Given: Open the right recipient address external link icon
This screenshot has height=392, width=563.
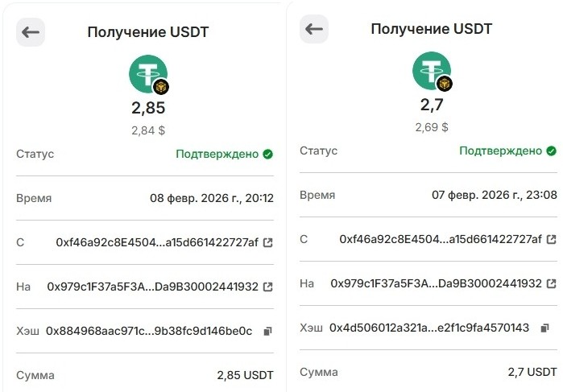Looking at the screenshot, I should tap(551, 283).
